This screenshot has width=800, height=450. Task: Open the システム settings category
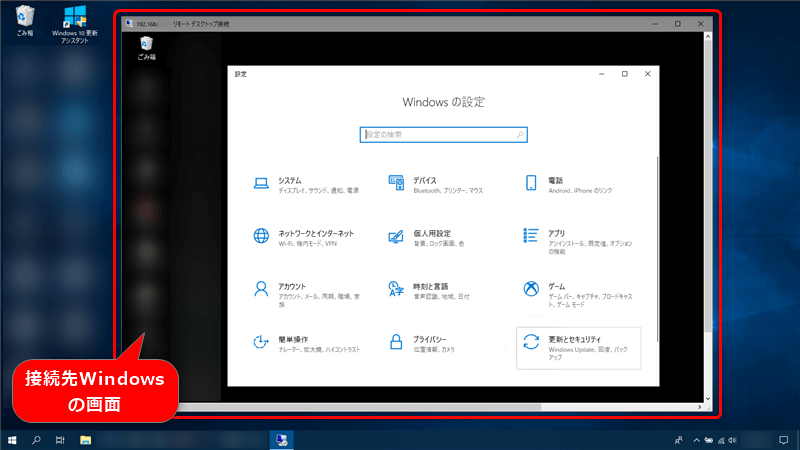pos(290,184)
